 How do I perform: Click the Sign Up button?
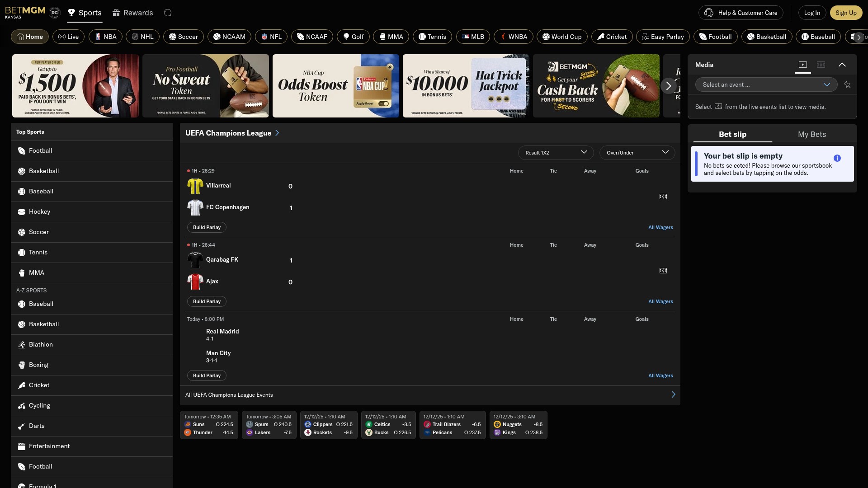coord(846,13)
